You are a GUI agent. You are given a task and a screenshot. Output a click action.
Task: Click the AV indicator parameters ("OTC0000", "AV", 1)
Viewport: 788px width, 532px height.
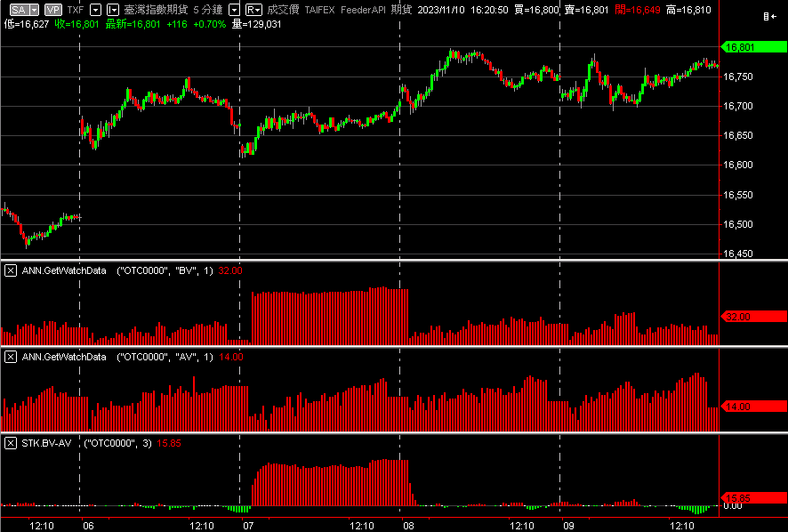[x=165, y=357]
